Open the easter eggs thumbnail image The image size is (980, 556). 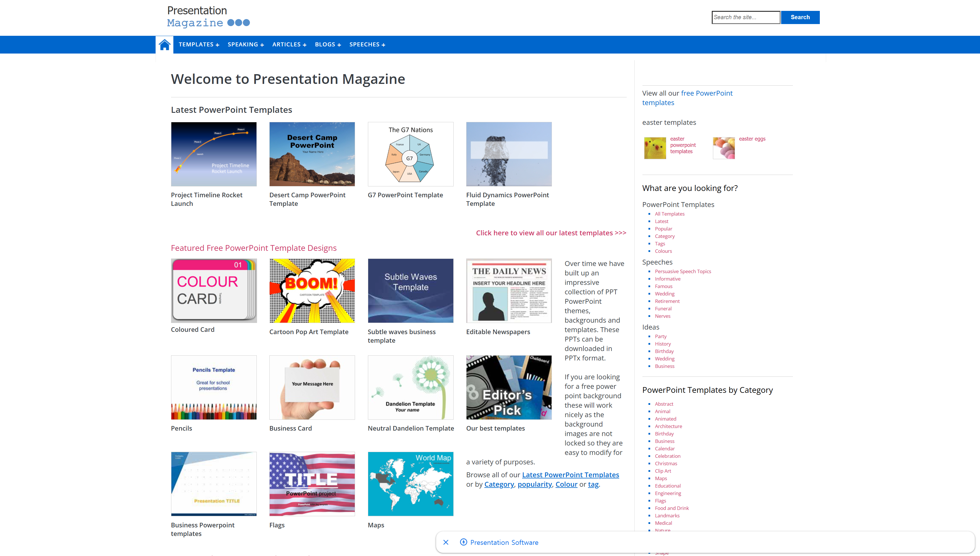pos(724,148)
